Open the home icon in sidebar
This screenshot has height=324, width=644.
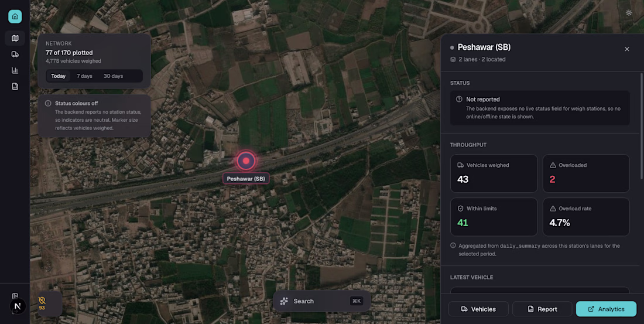click(x=15, y=16)
